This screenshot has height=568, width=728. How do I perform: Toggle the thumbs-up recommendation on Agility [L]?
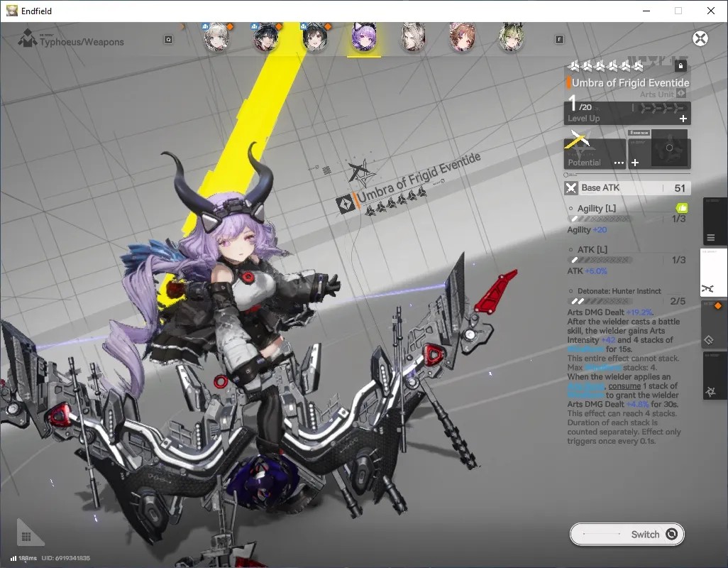pos(682,207)
